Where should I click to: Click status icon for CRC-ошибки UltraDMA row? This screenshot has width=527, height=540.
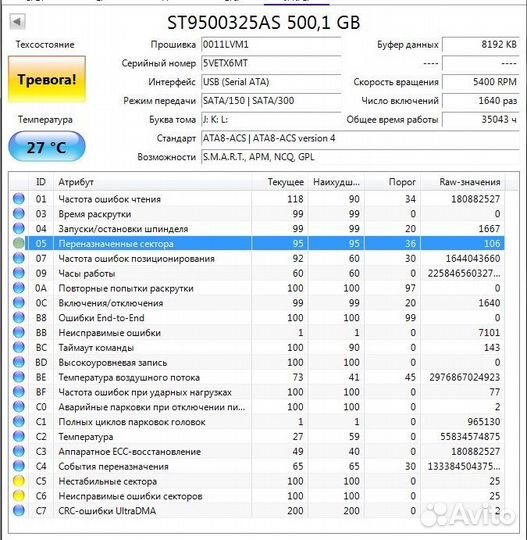(x=19, y=510)
